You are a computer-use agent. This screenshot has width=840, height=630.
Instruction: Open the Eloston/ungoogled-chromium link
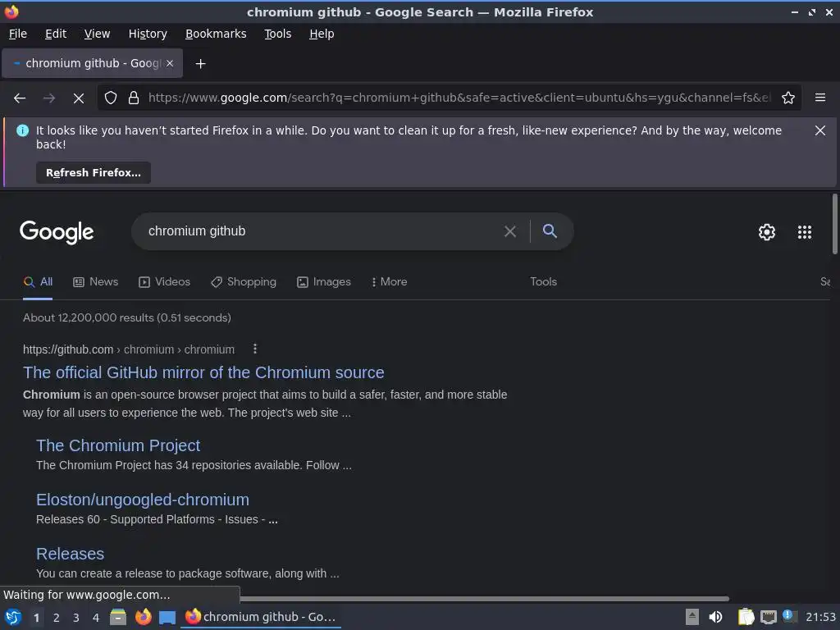(143, 500)
